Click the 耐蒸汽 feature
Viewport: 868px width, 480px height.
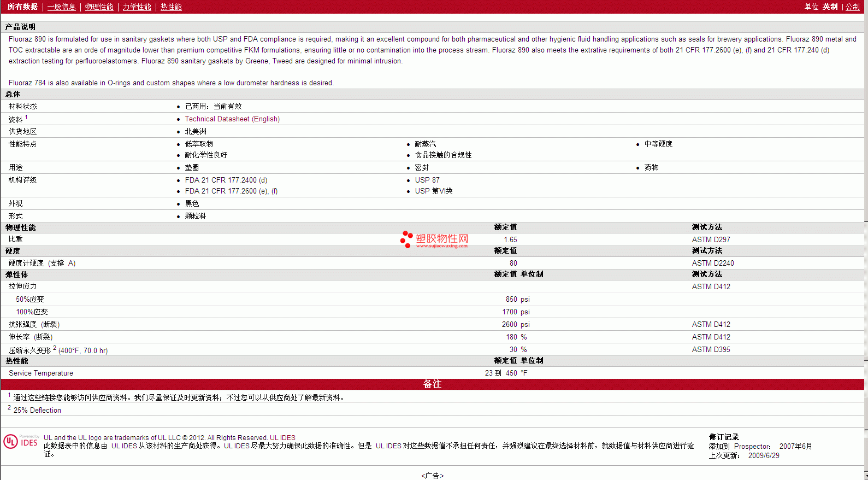tap(425, 144)
